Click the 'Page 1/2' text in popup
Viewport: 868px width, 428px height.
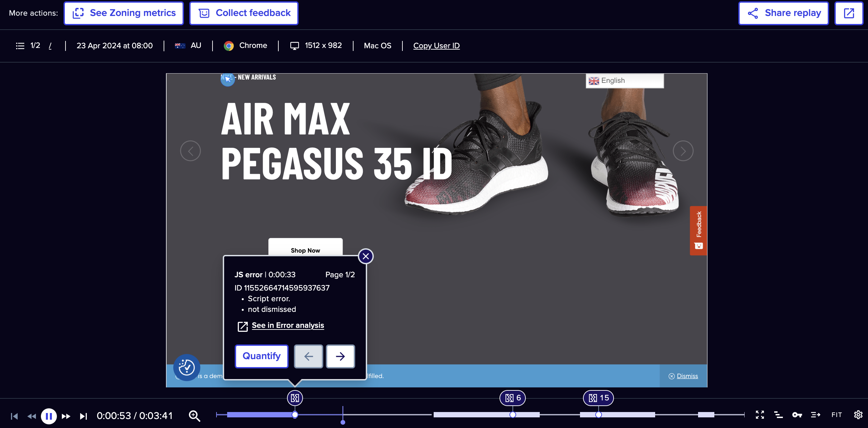pyautogui.click(x=340, y=275)
